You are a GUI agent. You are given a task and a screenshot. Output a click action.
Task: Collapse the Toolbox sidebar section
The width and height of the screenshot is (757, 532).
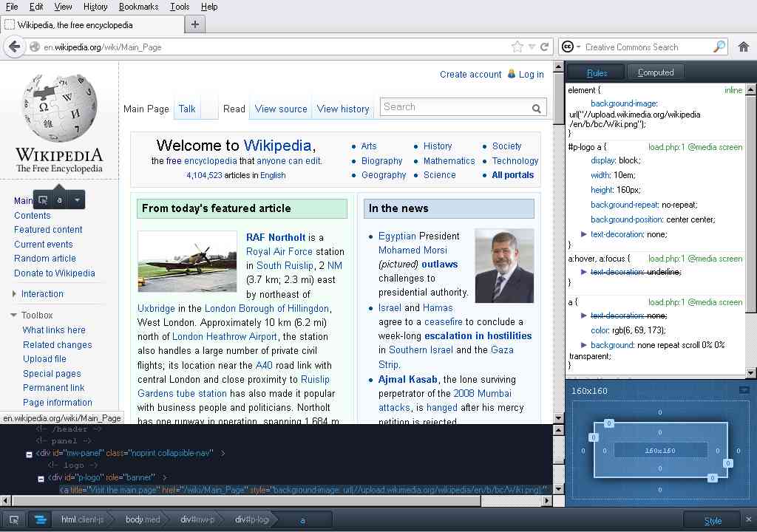(13, 316)
